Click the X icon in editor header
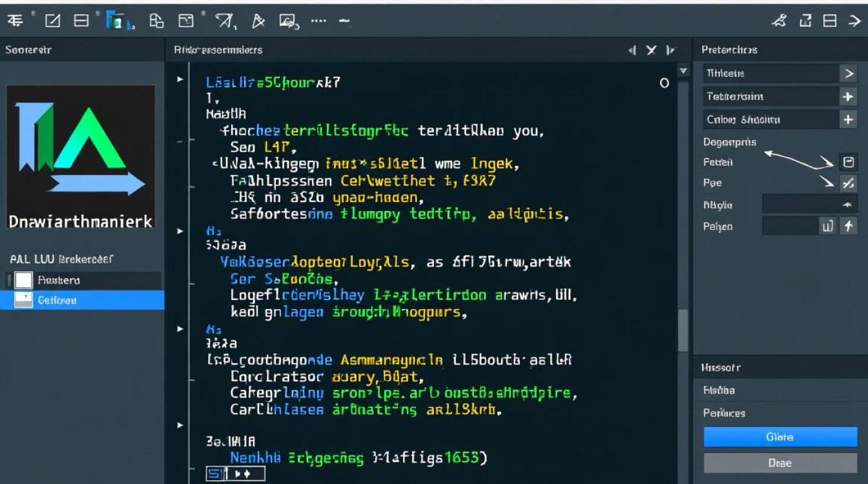Image resolution: width=868 pixels, height=484 pixels. coord(651,50)
